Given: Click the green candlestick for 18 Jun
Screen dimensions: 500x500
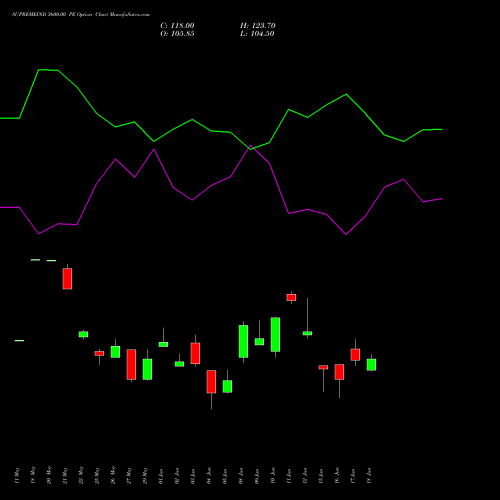Looking at the screenshot, I should point(371,364).
